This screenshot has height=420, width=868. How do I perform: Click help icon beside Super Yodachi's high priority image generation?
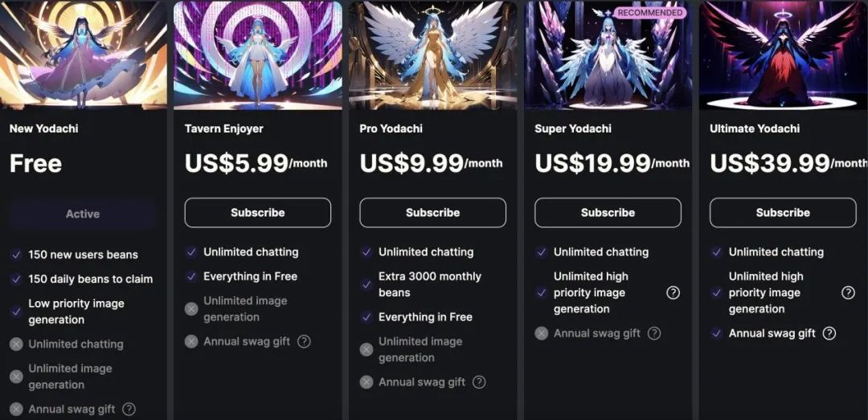674,292
